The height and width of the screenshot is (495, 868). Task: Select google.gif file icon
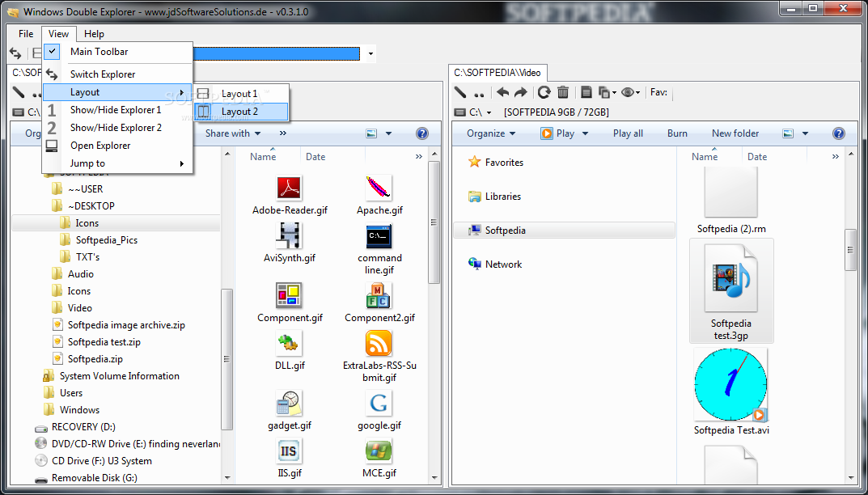[379, 403]
